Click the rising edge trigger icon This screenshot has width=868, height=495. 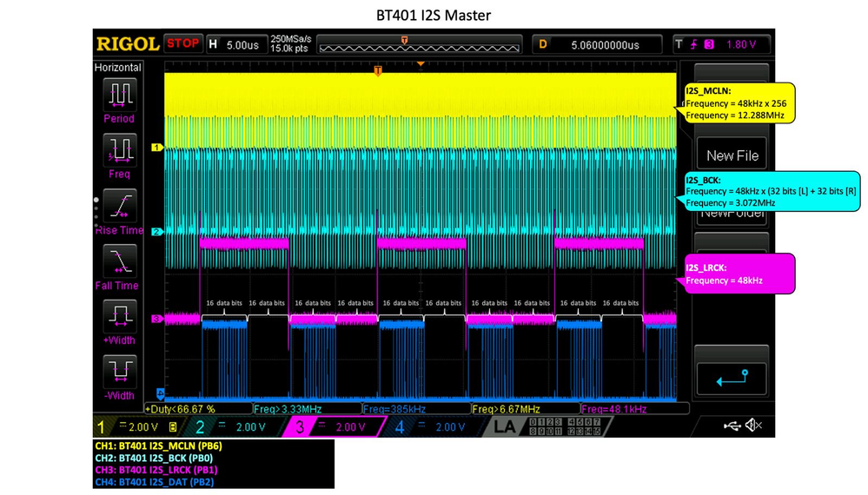(x=693, y=44)
